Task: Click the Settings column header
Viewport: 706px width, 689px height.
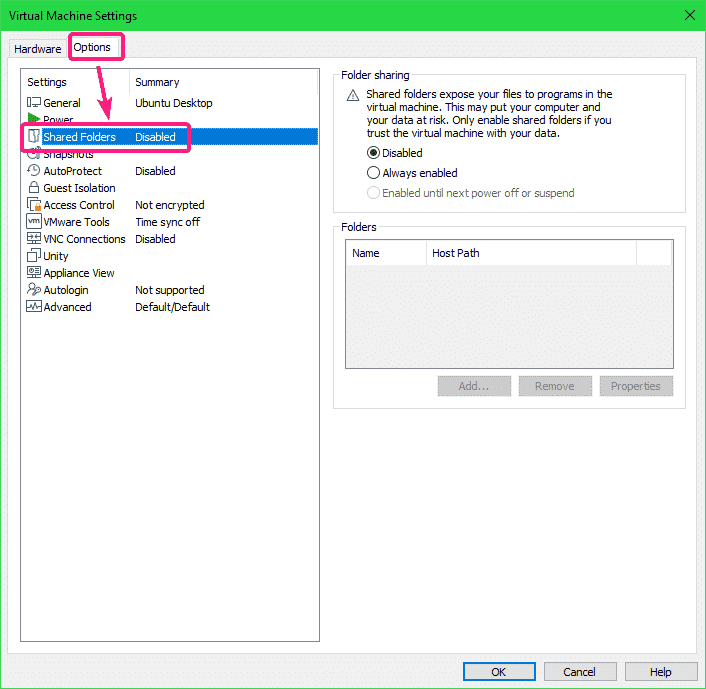Action: pos(76,82)
